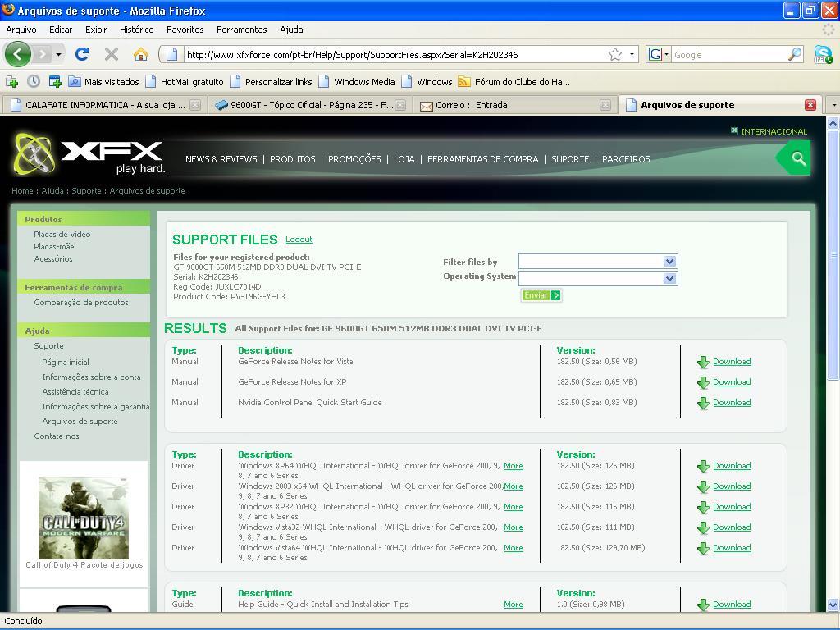The image size is (840, 630).
Task: Click More link for Help Guide
Action: (514, 605)
